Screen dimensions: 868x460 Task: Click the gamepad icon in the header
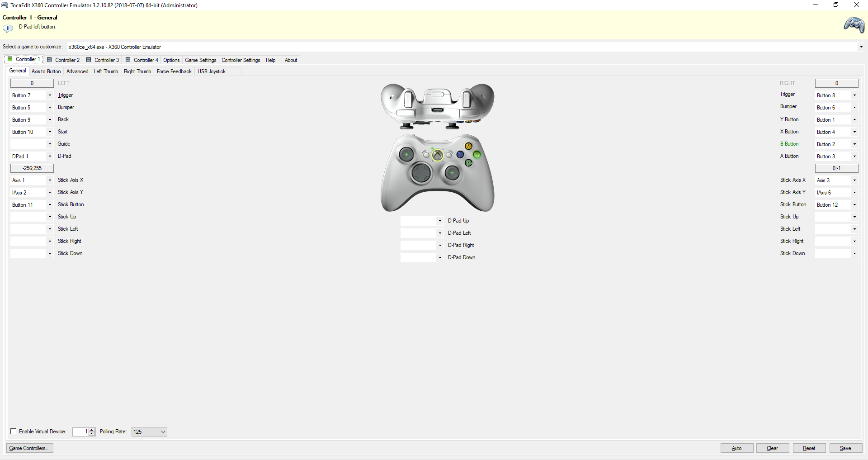point(854,25)
